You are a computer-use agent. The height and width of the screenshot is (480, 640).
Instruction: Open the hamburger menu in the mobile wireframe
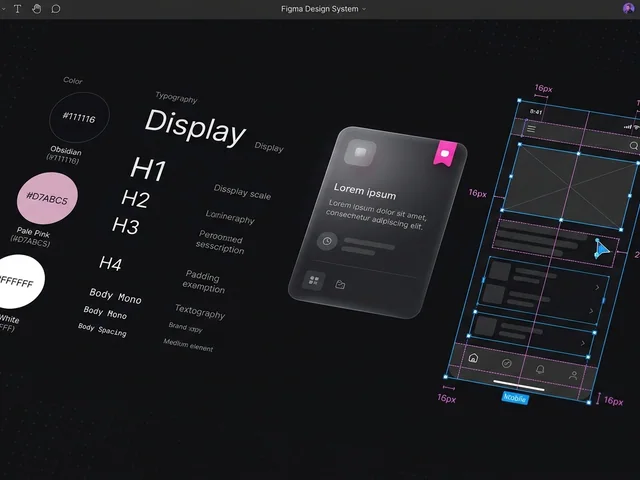point(531,129)
